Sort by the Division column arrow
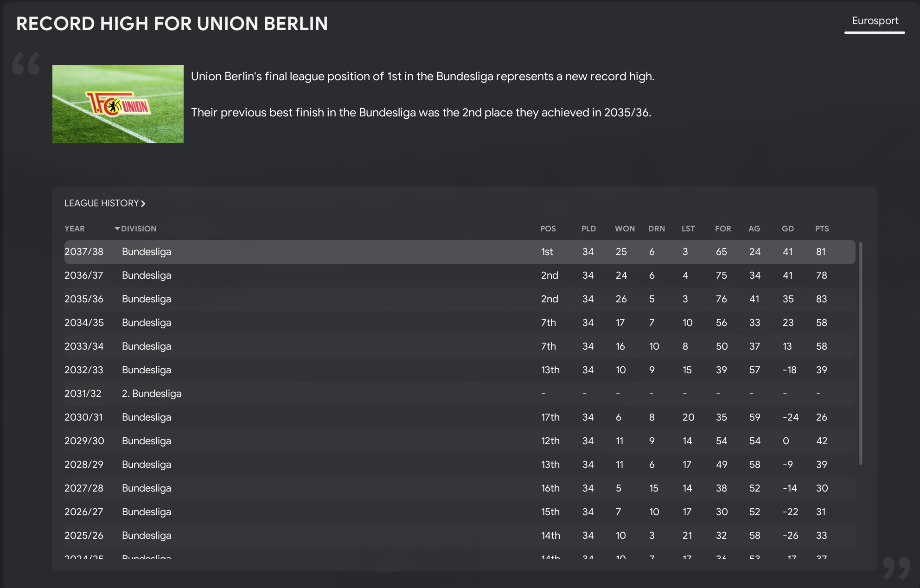Viewport: 920px width, 588px height. point(117,229)
